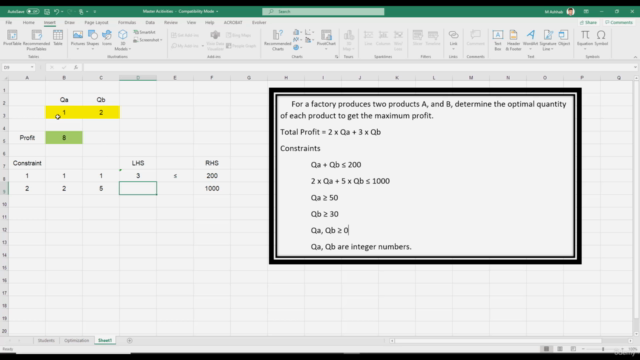Switch to Normal view in status bar
Viewport: 640px width, 360px height.
547,349
